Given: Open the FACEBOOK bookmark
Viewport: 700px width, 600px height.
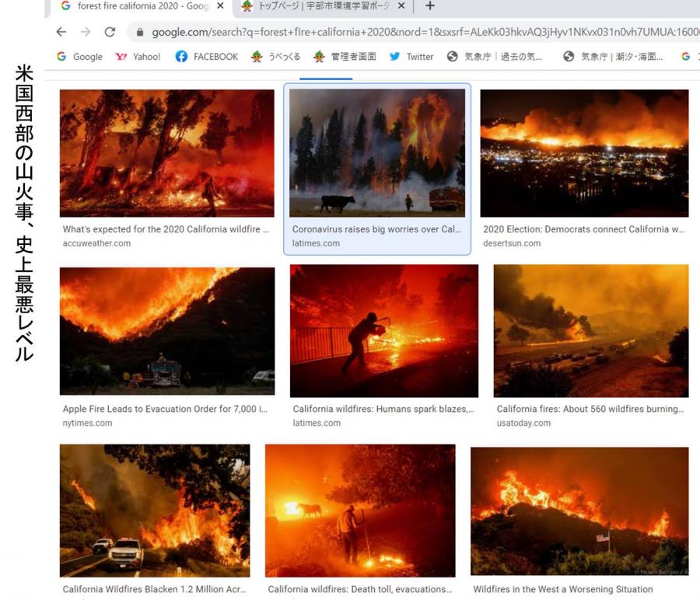Looking at the screenshot, I should point(207,57).
